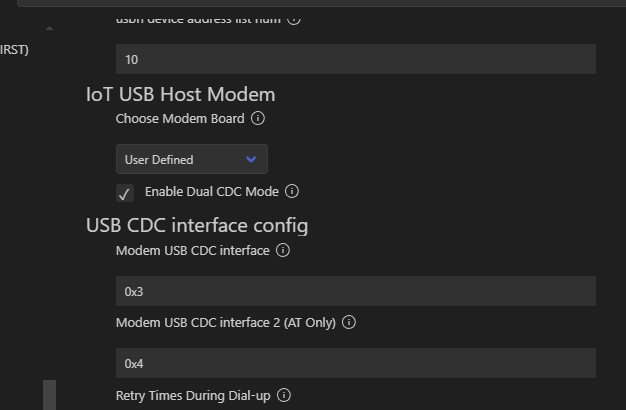Click info icon for Modem USB CDC interface
626x410 pixels.
coord(283,251)
